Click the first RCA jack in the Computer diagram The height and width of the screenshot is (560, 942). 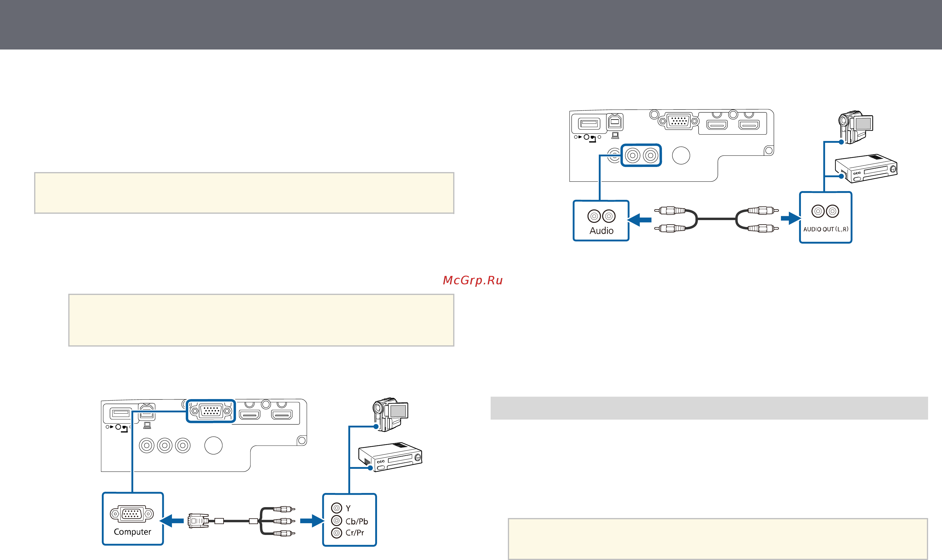coord(147,446)
